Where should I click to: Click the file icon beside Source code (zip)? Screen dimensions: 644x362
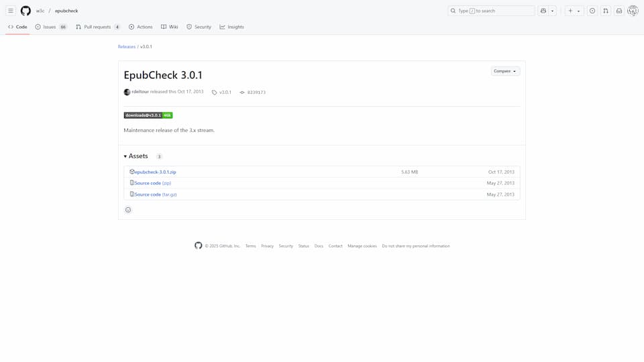point(132,182)
